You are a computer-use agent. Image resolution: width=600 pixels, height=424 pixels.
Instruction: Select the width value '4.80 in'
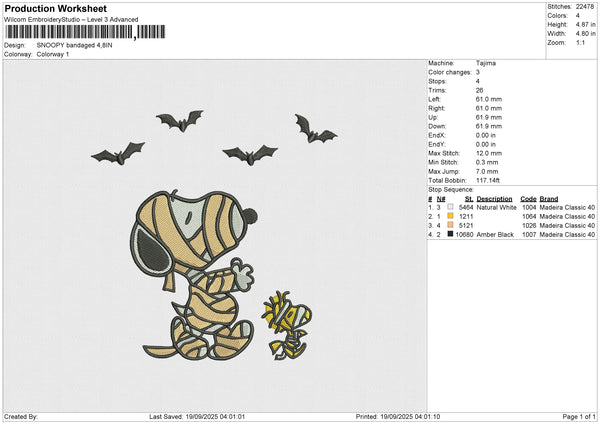586,34
